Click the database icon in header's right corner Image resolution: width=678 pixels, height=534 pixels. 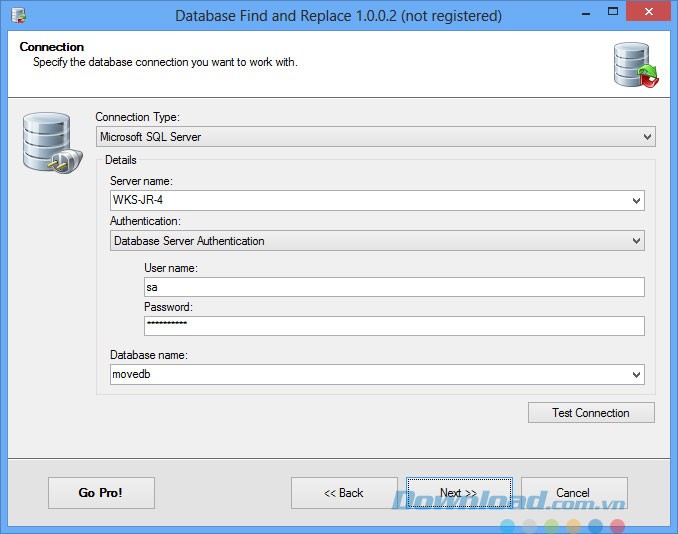[x=636, y=65]
